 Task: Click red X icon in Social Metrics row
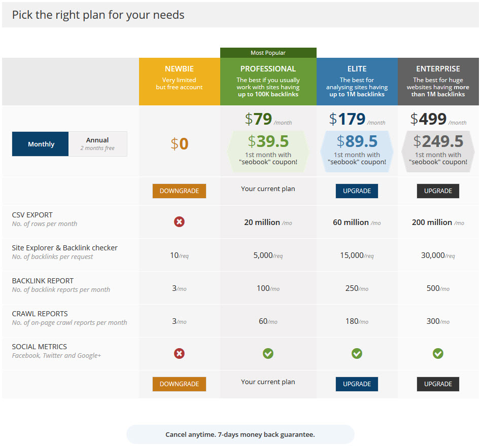179,354
